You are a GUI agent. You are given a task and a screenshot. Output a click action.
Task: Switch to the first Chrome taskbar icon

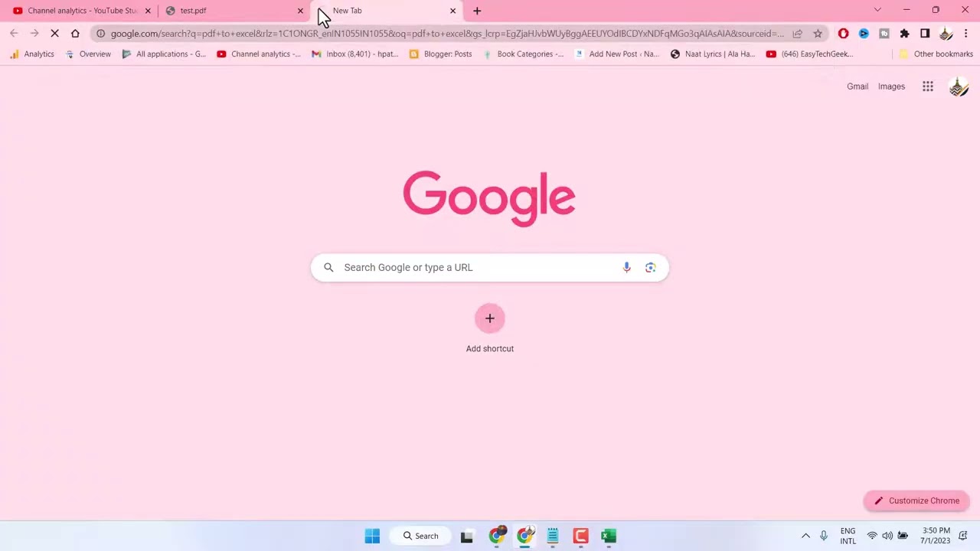coord(497,535)
